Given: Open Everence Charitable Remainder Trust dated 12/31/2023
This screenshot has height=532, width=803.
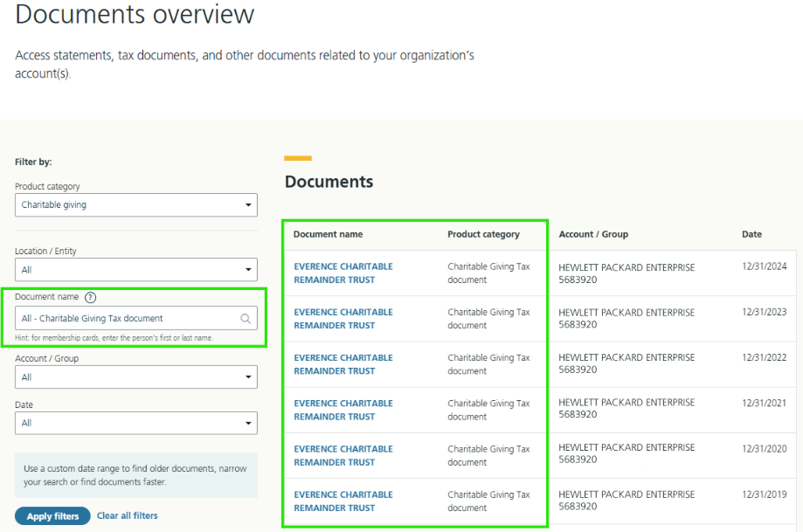Looking at the screenshot, I should 343,319.
